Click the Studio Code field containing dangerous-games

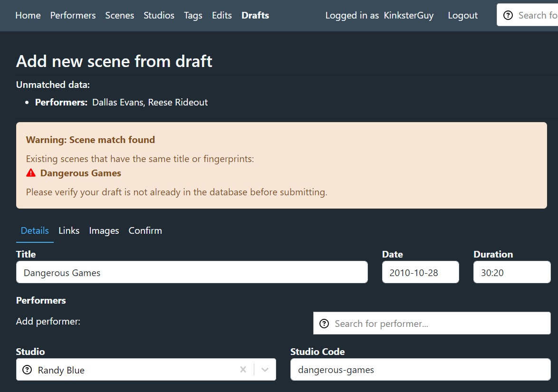pyautogui.click(x=420, y=369)
